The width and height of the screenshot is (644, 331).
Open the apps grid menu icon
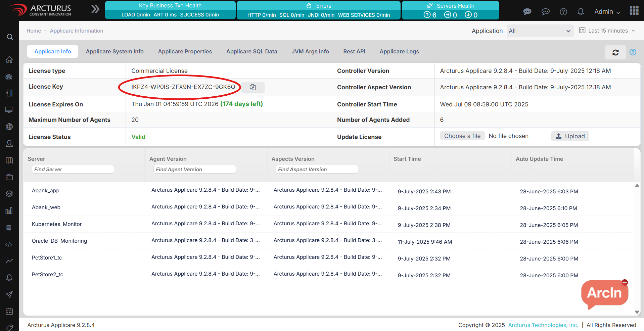point(634,11)
